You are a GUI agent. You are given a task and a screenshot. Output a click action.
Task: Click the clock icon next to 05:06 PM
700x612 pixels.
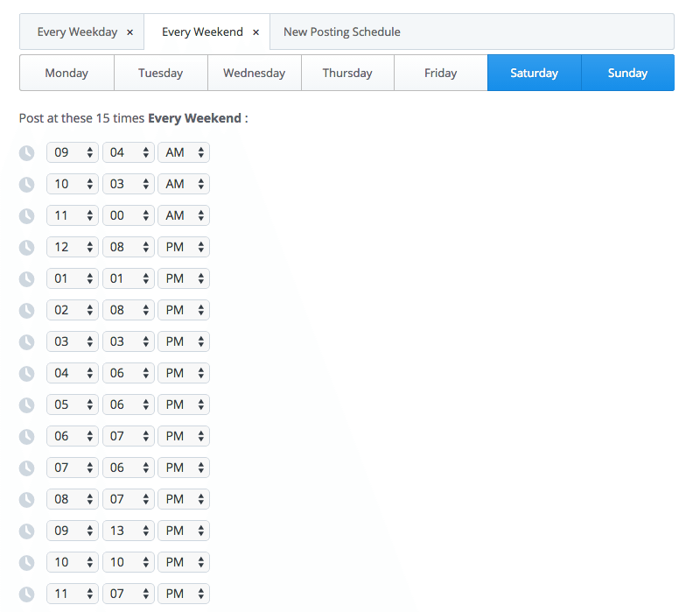[x=26, y=404]
